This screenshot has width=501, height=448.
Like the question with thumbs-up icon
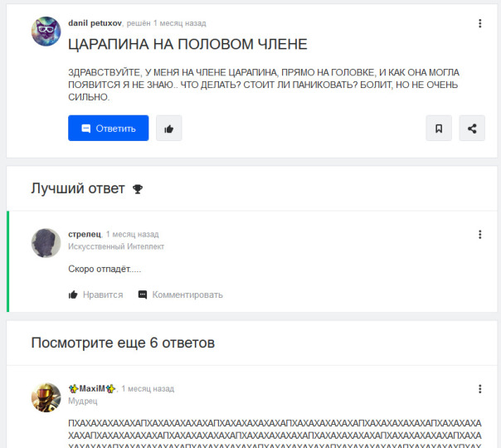[x=169, y=128]
